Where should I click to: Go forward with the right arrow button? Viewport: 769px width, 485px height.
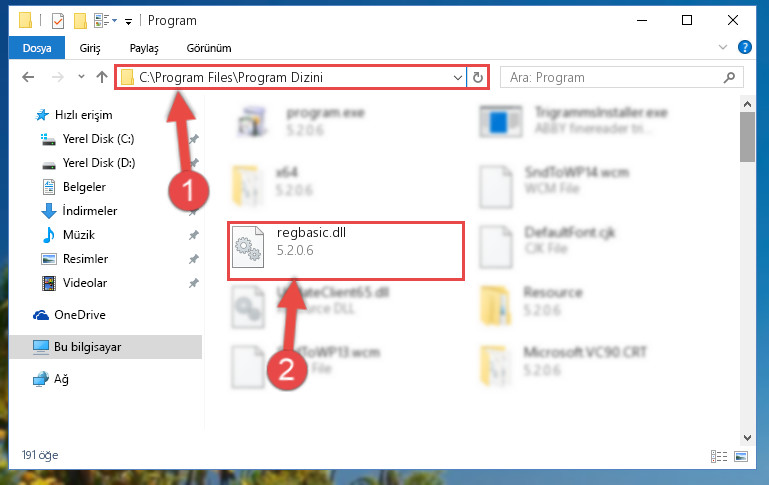click(58, 77)
